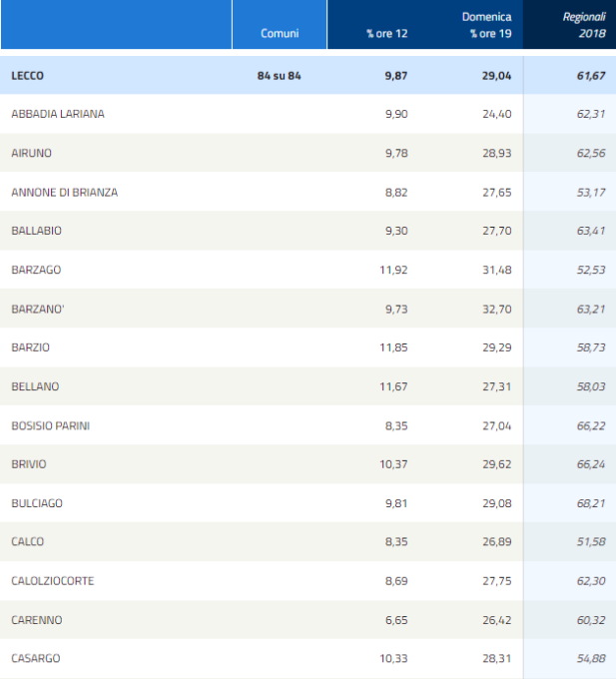Screen dimensions: 616x679
Task: Click the BALLABIO municipality name
Action: coord(36,231)
